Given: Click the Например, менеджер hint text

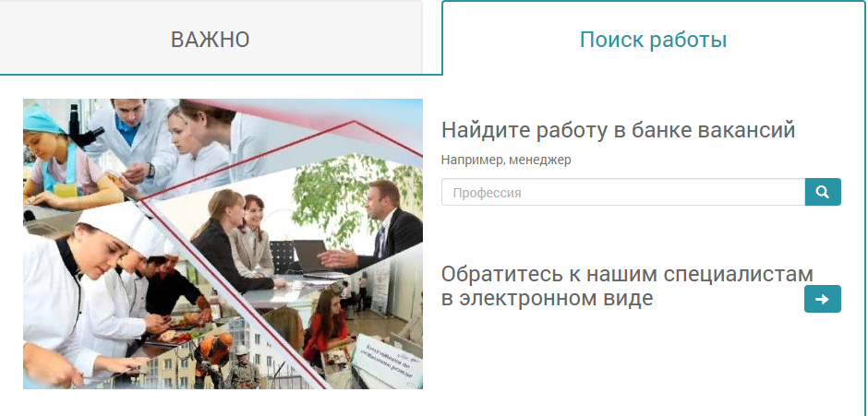Looking at the screenshot, I should (x=506, y=160).
